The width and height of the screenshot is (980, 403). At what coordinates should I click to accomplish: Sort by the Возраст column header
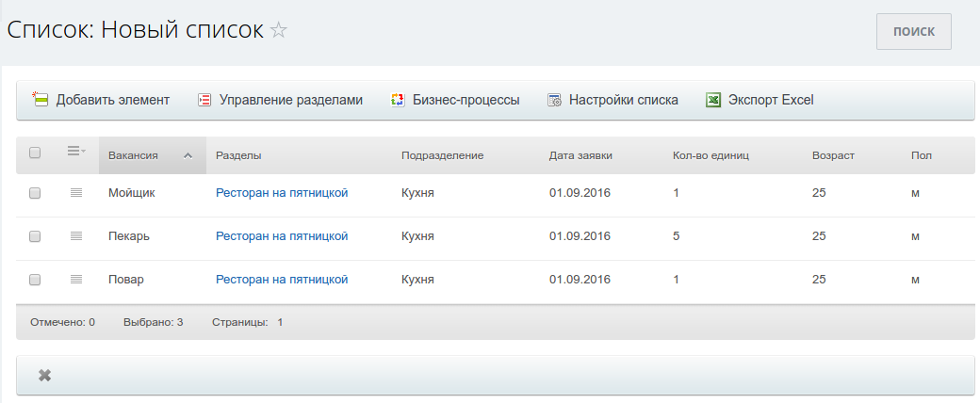833,155
